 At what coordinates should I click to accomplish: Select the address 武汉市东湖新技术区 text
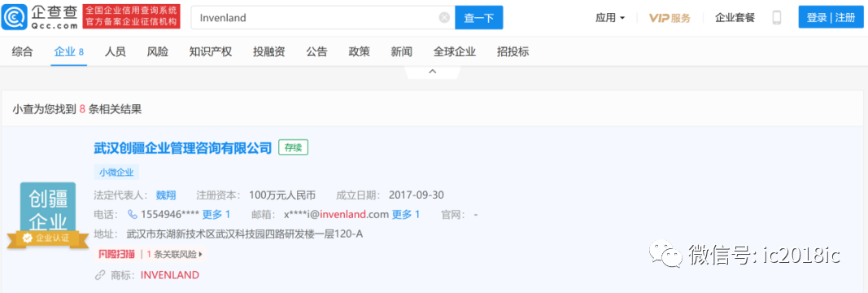tap(245, 234)
